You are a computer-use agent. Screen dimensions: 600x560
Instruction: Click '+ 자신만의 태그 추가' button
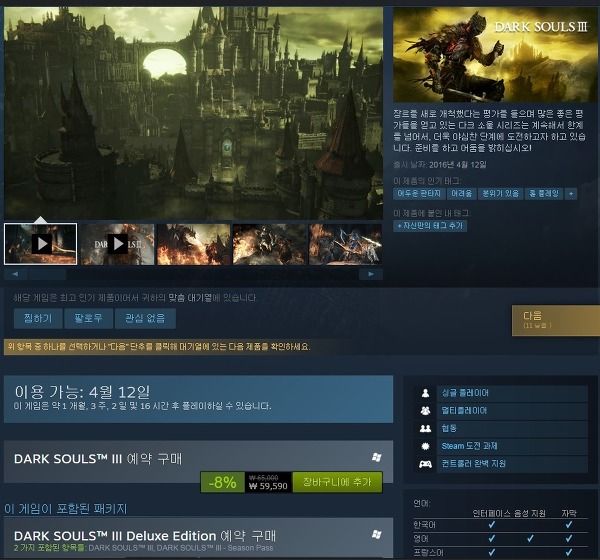(430, 226)
